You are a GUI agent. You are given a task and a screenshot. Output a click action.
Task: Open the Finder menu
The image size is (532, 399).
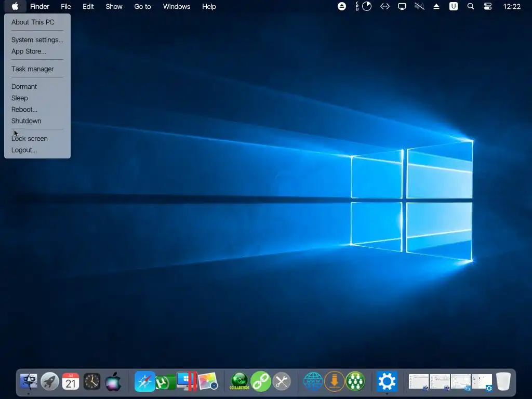tap(39, 6)
